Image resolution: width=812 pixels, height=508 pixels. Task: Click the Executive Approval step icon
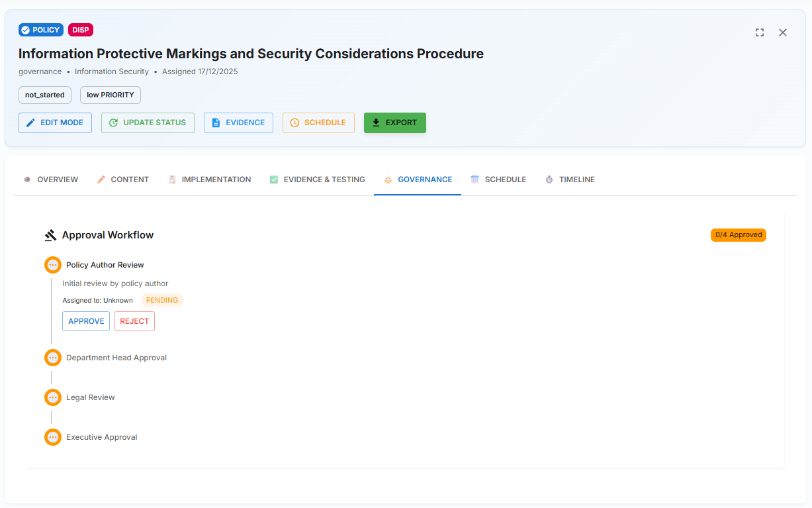tap(53, 437)
